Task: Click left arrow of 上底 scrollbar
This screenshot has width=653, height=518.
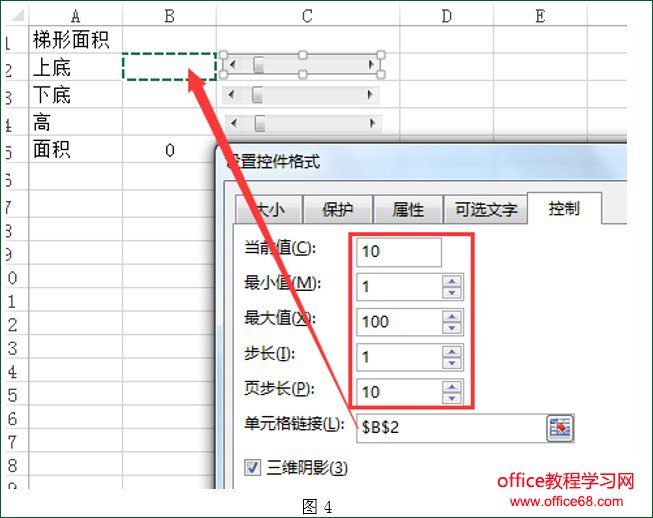Action: click(233, 65)
